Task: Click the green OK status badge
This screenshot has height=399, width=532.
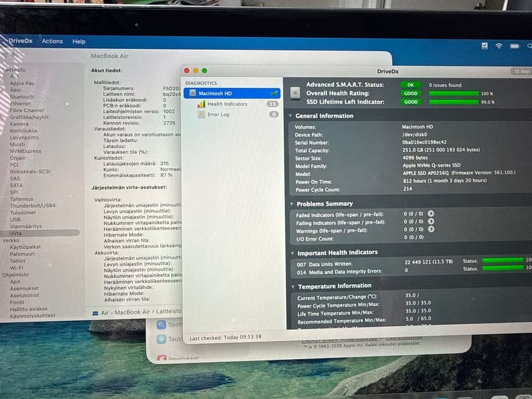Action: coord(411,85)
